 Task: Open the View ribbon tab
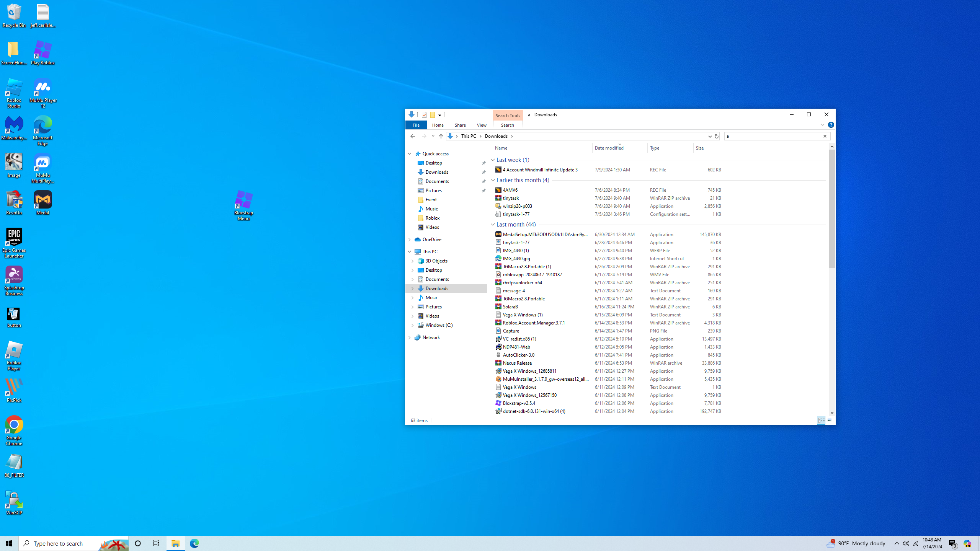point(481,125)
